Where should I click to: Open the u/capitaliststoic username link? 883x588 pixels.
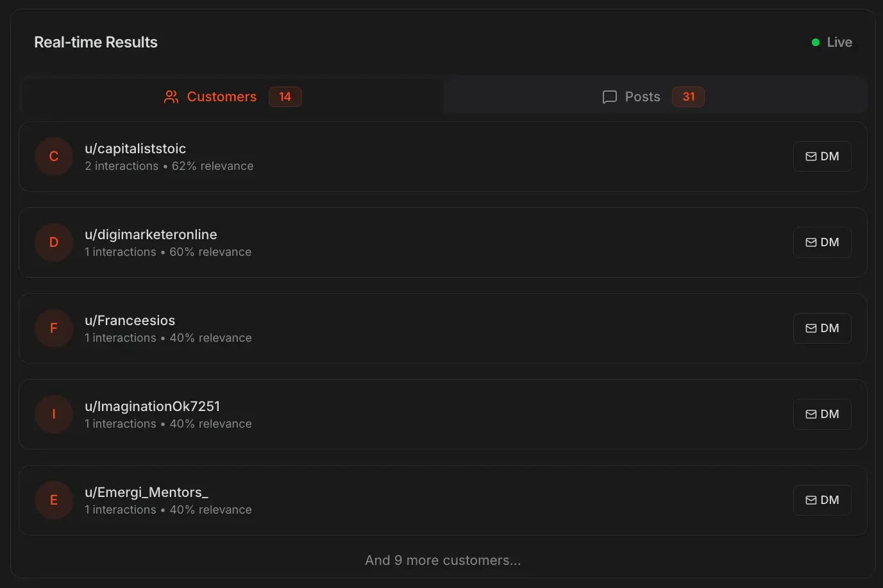click(x=135, y=148)
